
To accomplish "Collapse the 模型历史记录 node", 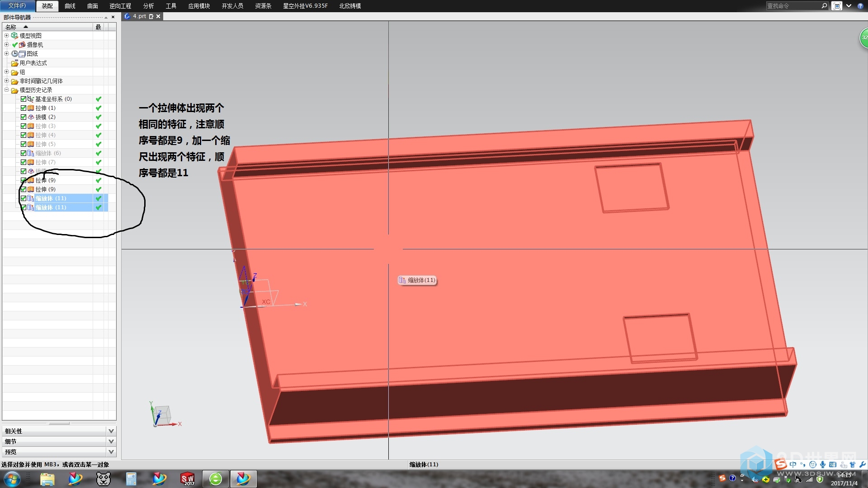I will (x=6, y=89).
